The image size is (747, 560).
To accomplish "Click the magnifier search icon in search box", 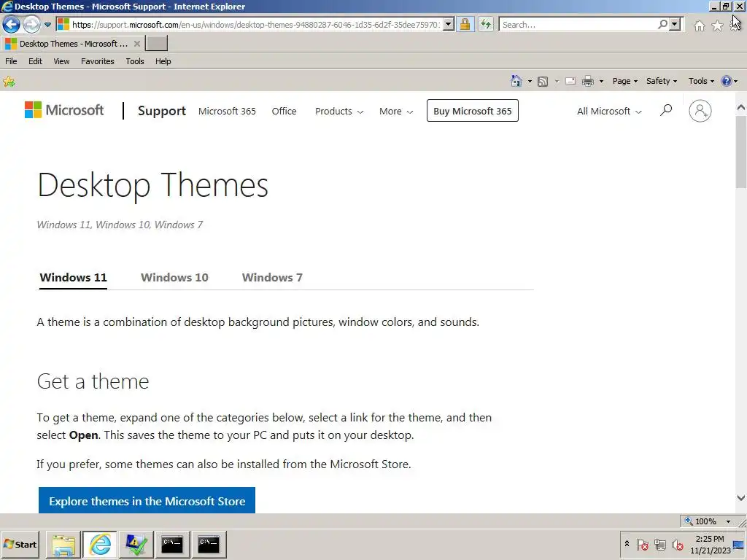I will point(662,24).
